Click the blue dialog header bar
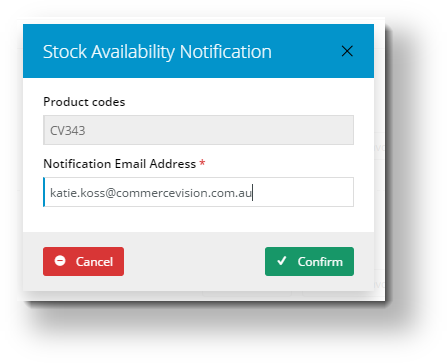The height and width of the screenshot is (364, 448). coord(198,51)
